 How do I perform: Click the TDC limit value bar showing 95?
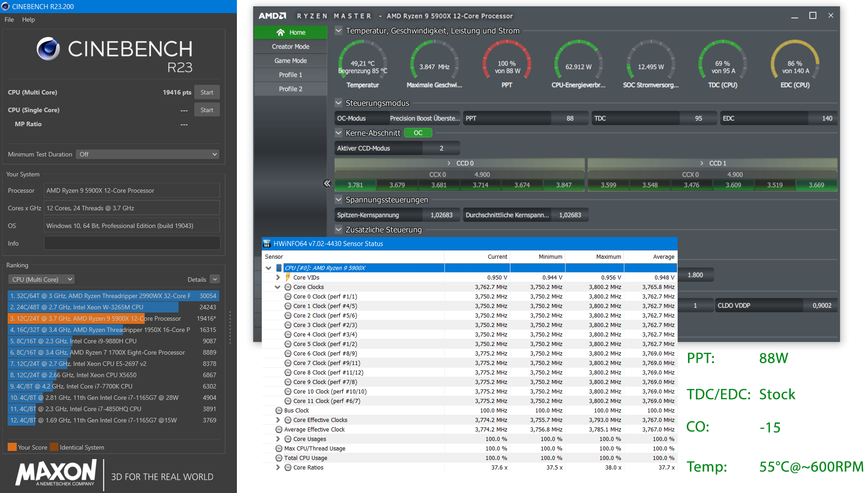pyautogui.click(x=654, y=118)
